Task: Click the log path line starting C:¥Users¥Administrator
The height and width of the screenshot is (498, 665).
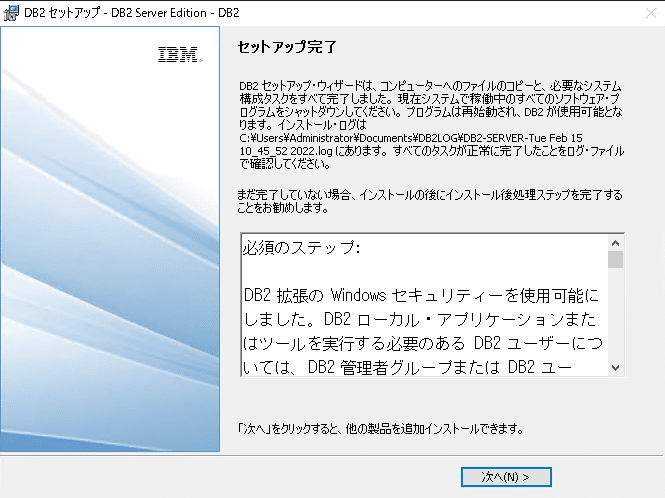Action: 411,138
